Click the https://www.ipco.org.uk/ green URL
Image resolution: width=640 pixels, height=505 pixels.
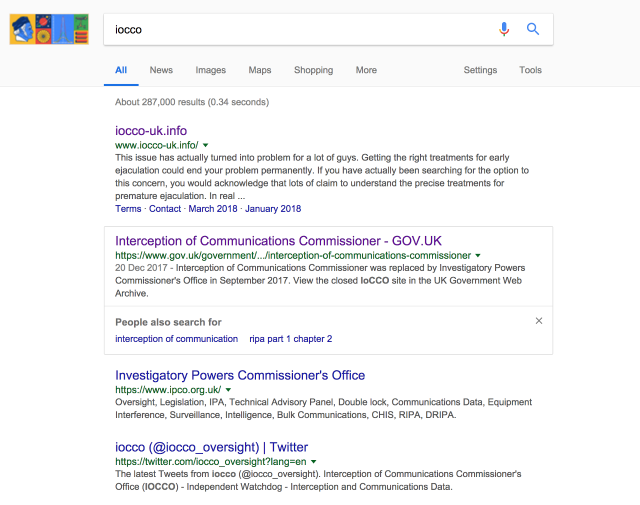(x=168, y=390)
